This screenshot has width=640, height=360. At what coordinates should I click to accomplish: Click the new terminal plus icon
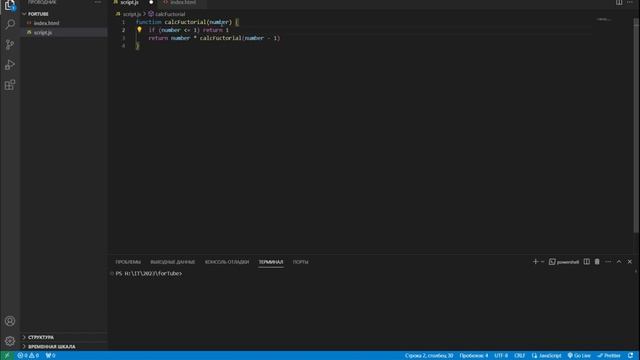point(535,262)
